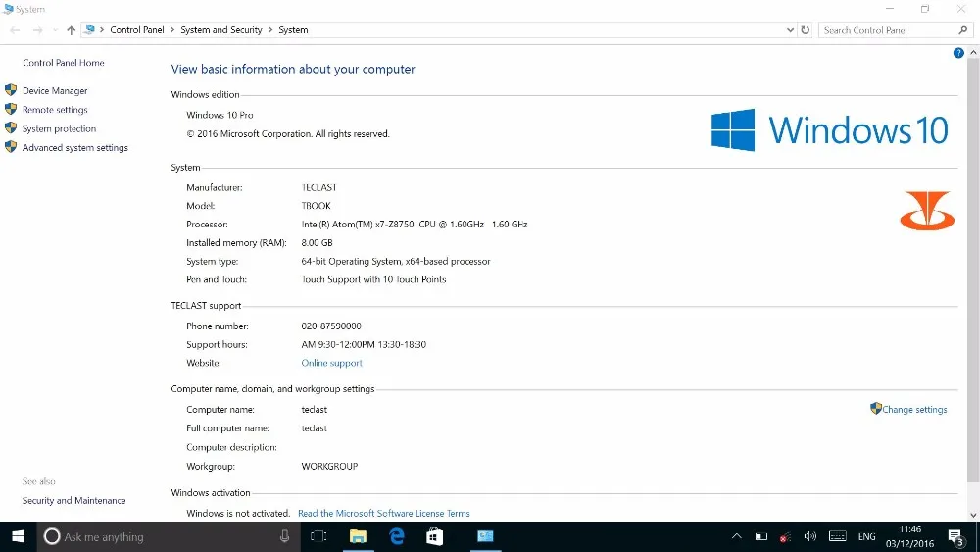
Task: Expand chevron after System and Security breadcrumb
Action: point(270,30)
